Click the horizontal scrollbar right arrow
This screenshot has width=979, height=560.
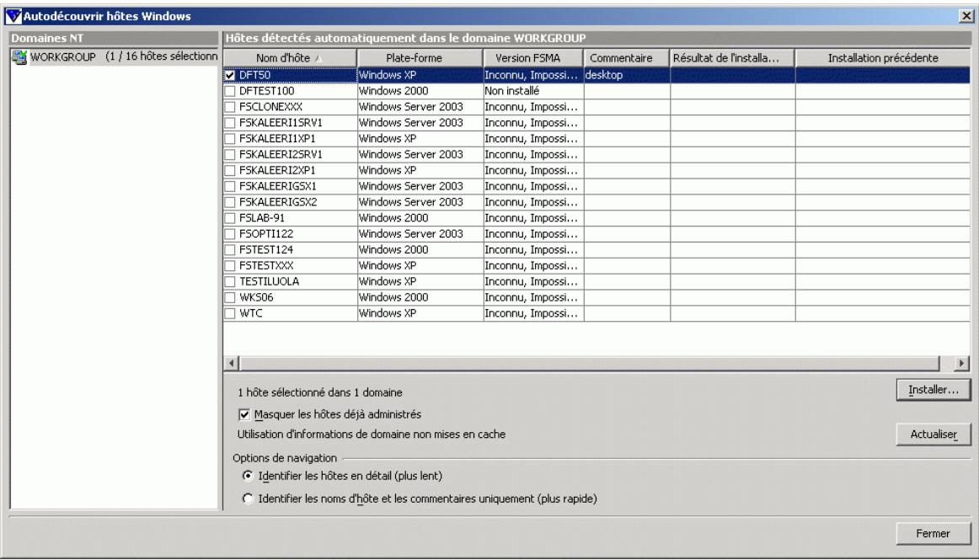coord(961,363)
